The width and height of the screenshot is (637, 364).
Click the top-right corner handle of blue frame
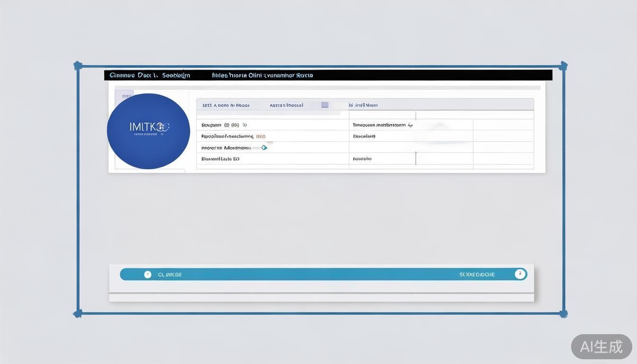pos(563,66)
